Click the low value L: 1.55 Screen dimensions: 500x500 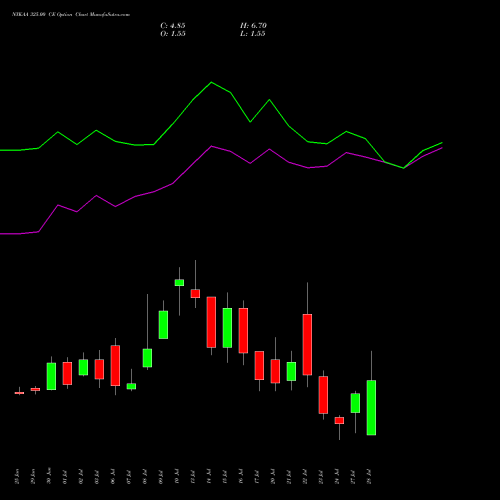253,34
